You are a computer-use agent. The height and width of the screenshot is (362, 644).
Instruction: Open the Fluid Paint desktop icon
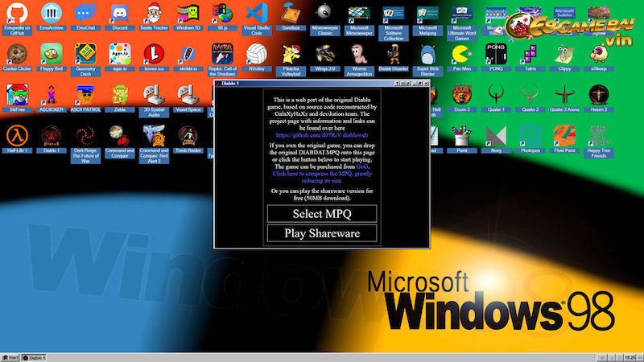pyautogui.click(x=563, y=134)
